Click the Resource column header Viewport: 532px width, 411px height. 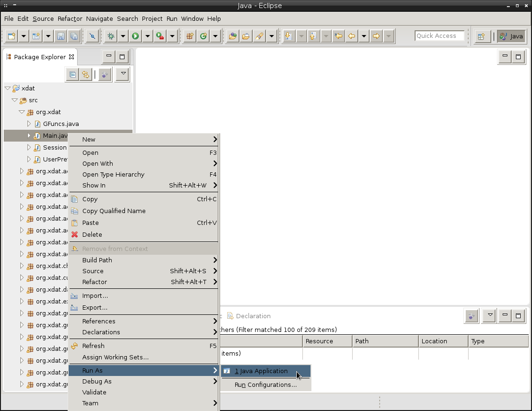[328, 341]
